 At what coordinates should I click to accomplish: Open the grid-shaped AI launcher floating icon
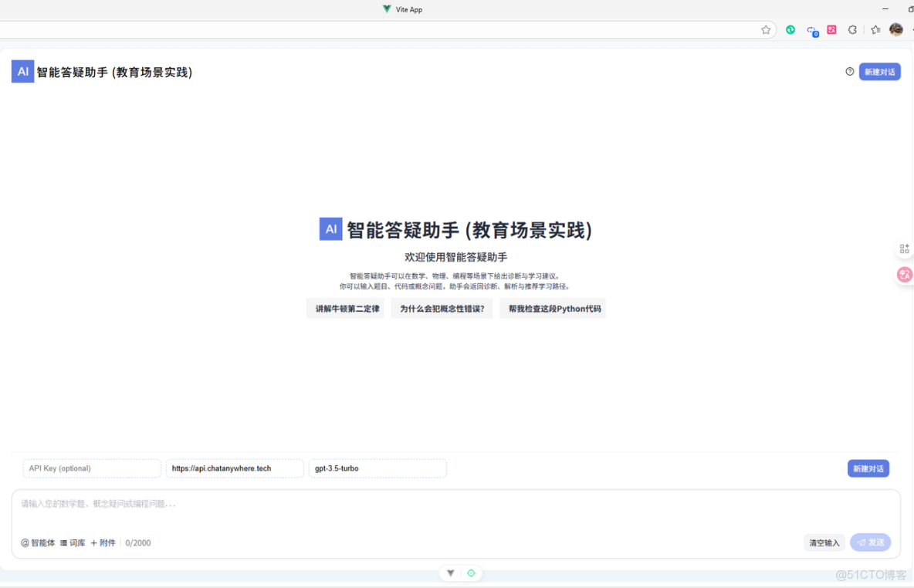pyautogui.click(x=904, y=248)
